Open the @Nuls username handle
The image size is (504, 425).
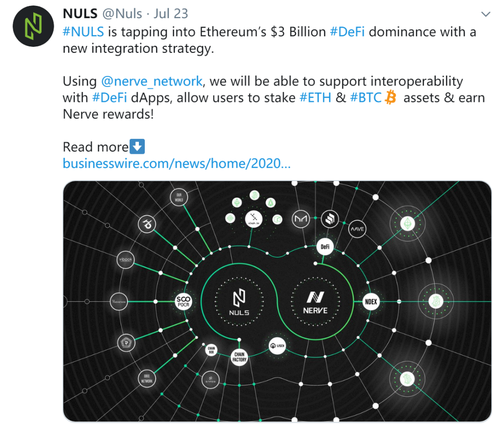point(122,14)
